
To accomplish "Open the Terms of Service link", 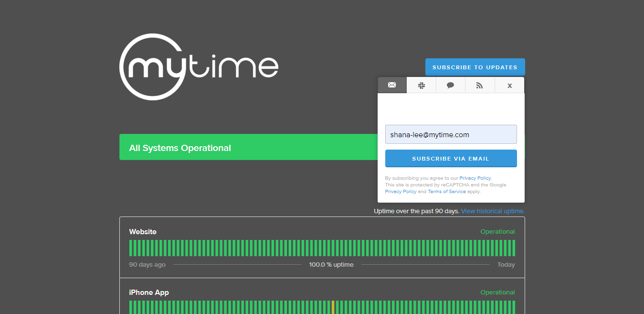I will (447, 192).
